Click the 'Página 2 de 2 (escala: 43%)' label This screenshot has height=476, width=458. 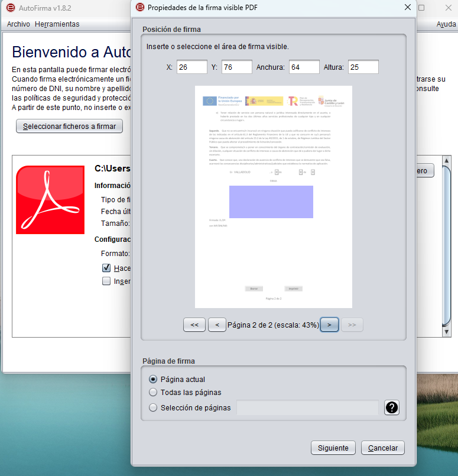273,325
